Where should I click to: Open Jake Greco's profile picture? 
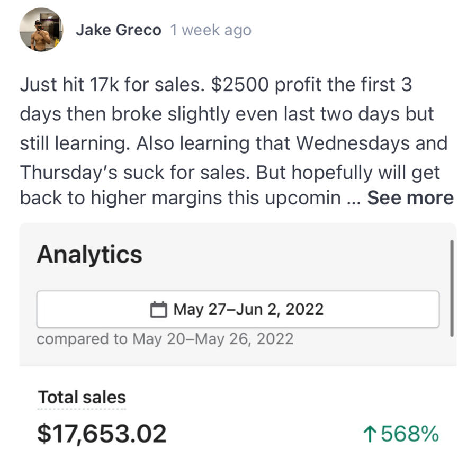tap(41, 30)
